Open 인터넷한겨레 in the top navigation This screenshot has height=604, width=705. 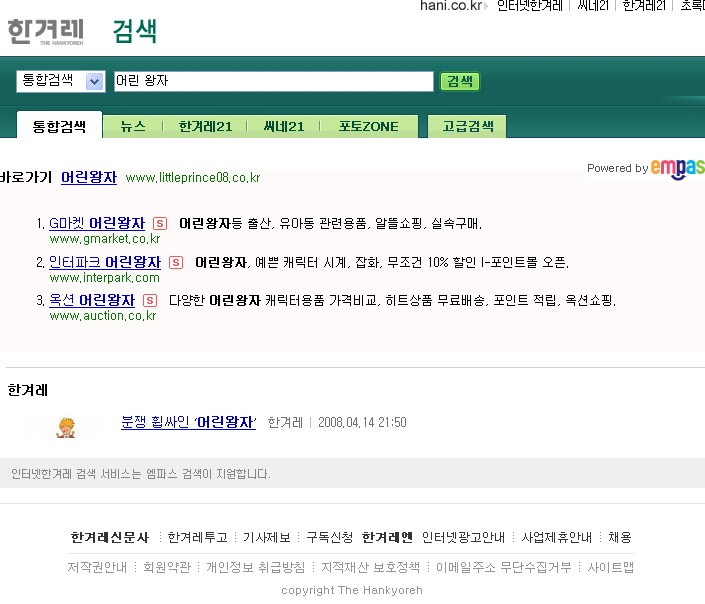click(530, 5)
